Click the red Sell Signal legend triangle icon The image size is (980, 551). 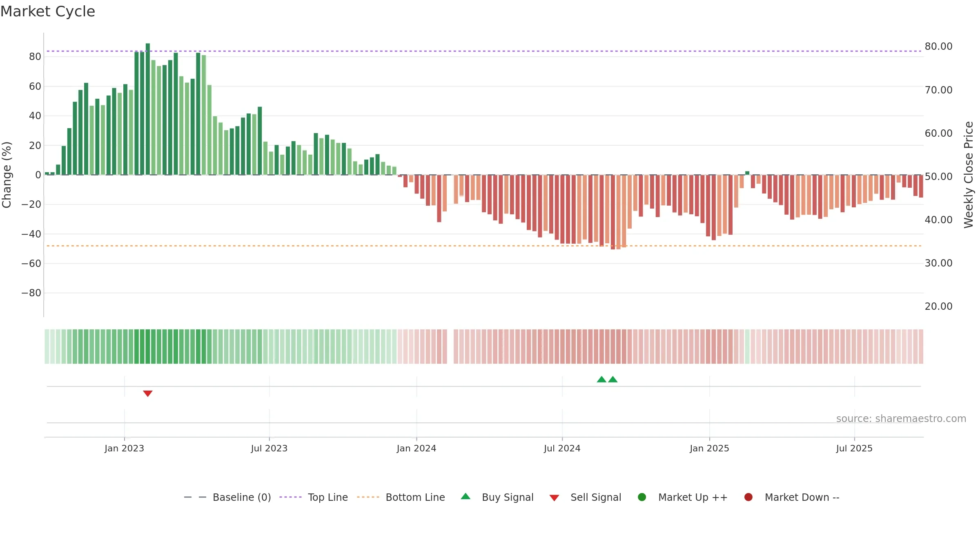554,498
